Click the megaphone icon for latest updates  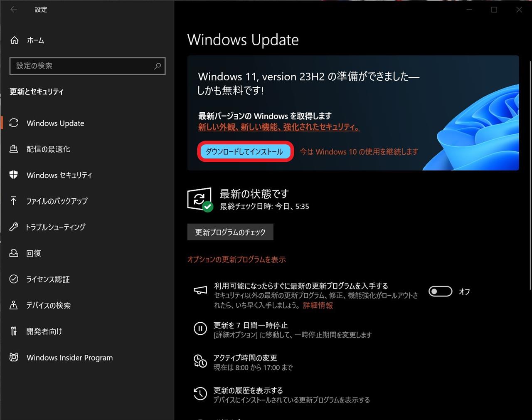(200, 290)
